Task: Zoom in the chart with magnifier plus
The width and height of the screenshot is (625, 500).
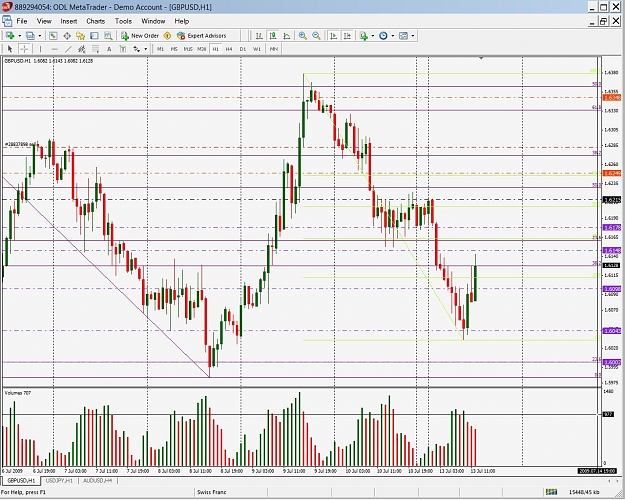Action: coord(303,36)
